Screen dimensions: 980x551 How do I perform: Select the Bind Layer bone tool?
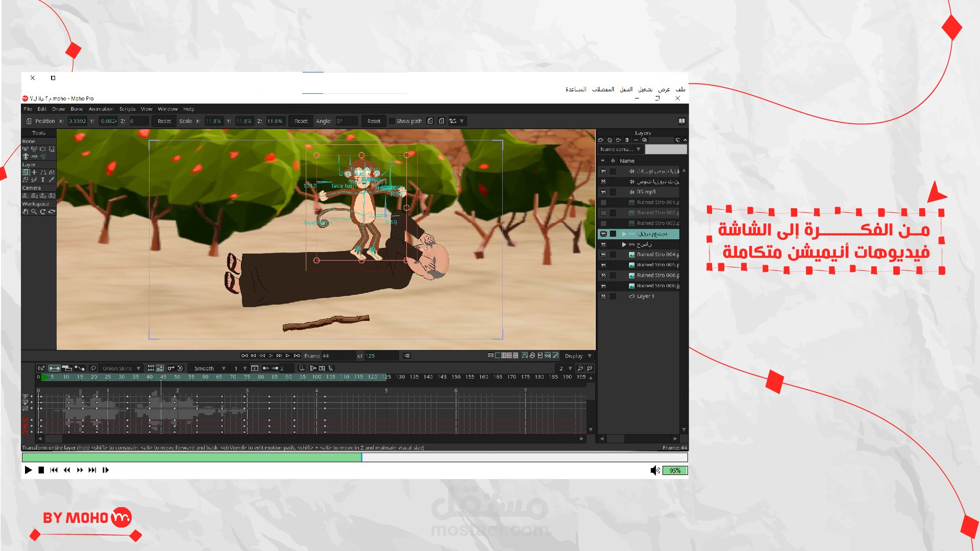click(52, 149)
